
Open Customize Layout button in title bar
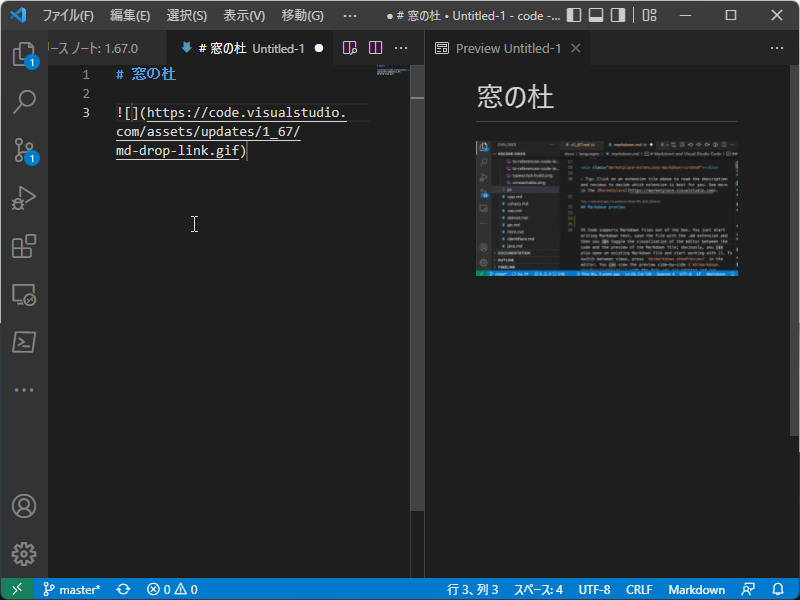(649, 15)
